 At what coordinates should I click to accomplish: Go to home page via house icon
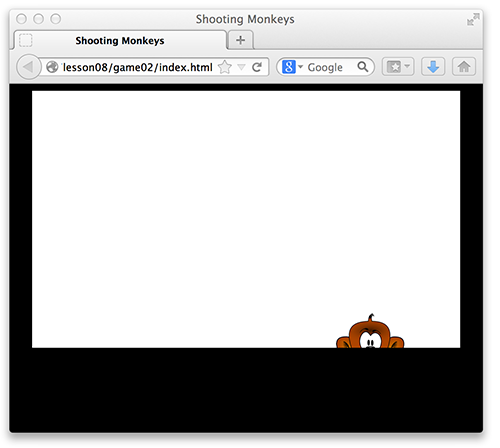click(x=464, y=67)
